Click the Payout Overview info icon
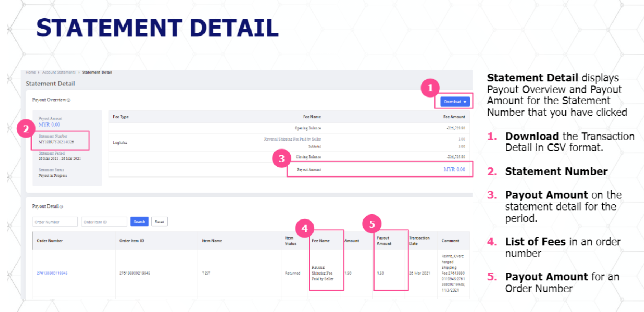644x312 pixels. tap(69, 100)
